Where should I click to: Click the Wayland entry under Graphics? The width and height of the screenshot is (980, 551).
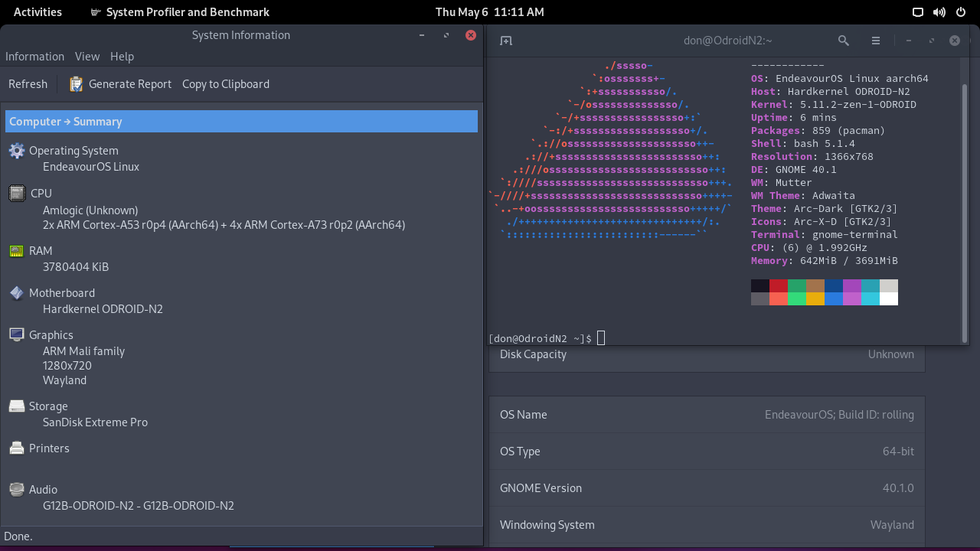click(64, 380)
